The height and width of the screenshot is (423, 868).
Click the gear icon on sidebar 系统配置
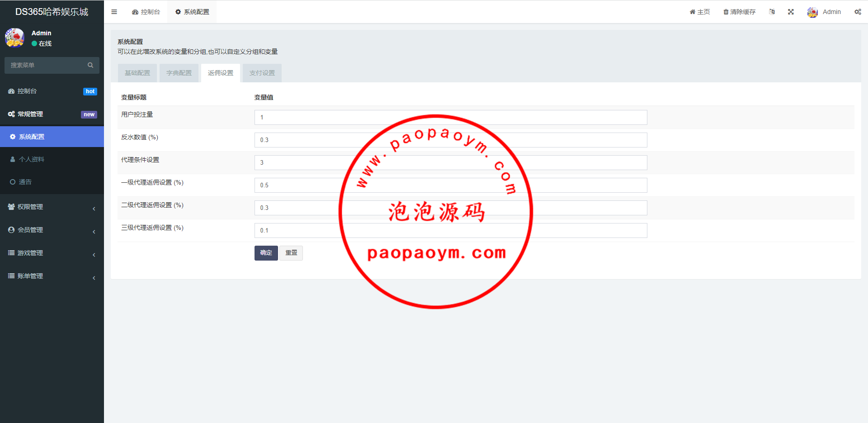pyautogui.click(x=13, y=137)
